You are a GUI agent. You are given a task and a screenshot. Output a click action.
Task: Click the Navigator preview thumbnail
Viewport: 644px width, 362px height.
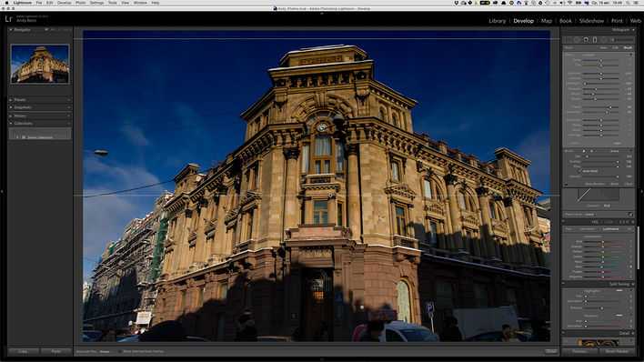(40, 64)
